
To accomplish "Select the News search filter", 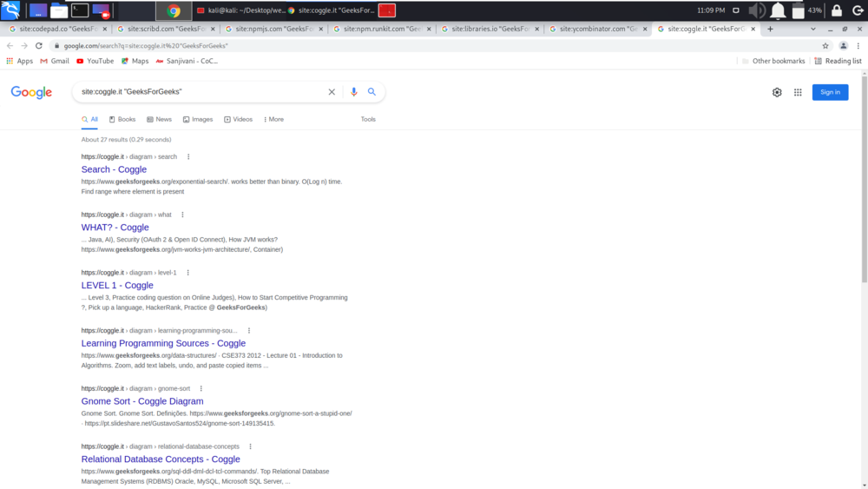I will point(160,120).
